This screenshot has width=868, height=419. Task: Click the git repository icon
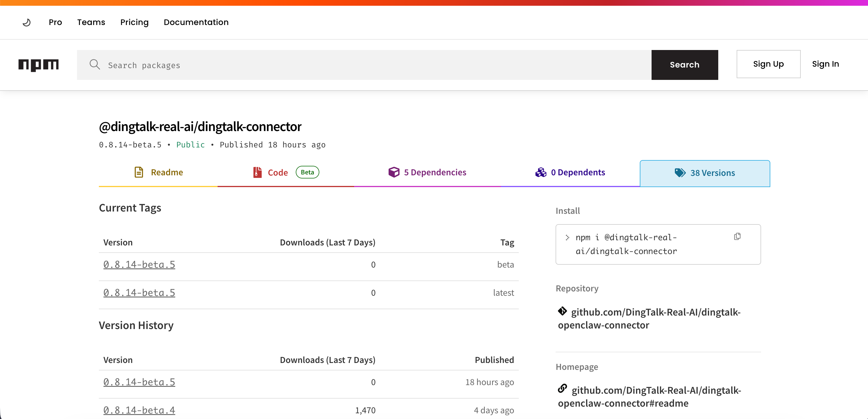pyautogui.click(x=562, y=311)
